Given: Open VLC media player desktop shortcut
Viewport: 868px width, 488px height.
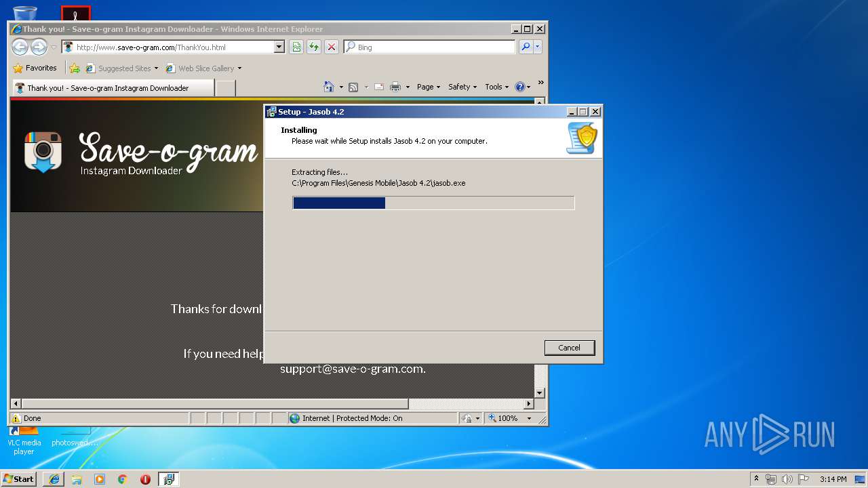Looking at the screenshot, I should (x=24, y=441).
